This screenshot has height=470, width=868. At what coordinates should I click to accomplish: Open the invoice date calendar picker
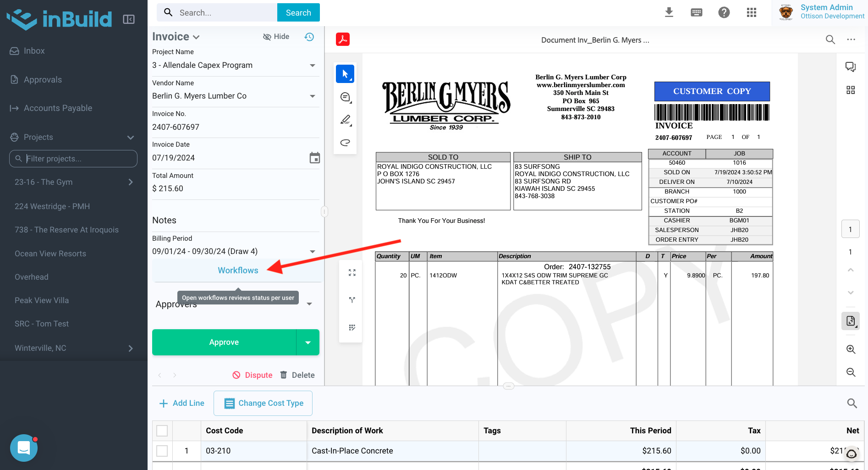click(x=314, y=158)
